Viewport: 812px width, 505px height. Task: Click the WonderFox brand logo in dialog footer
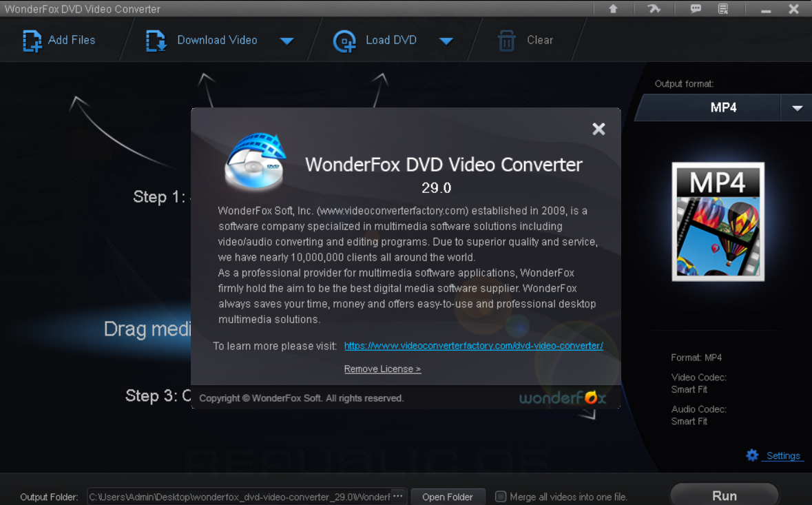(x=563, y=398)
